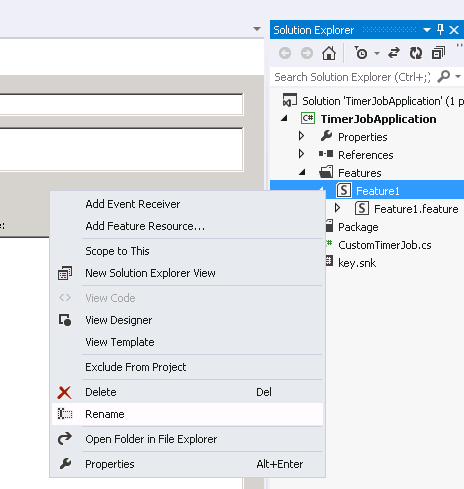Click the Properties wrench icon in tree

point(326,136)
